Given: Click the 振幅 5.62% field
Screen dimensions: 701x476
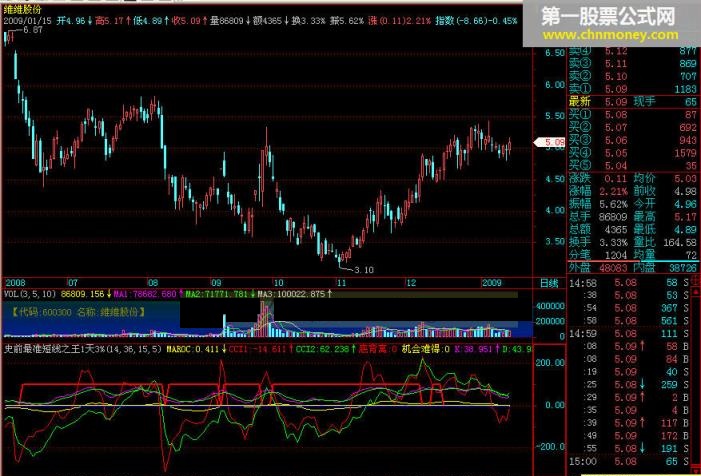Looking at the screenshot, I should (x=598, y=204).
